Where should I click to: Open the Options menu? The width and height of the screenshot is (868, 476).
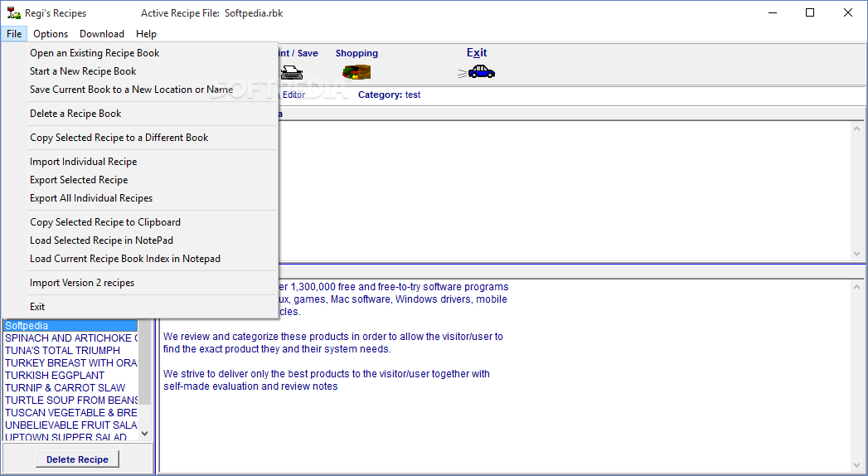point(51,34)
